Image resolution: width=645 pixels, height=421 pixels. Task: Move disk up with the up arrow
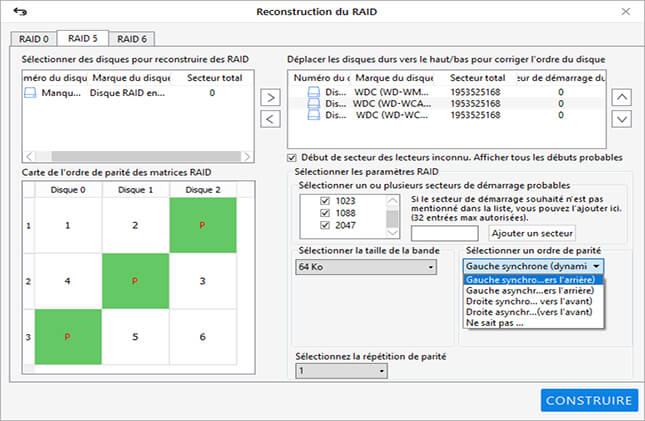[622, 97]
